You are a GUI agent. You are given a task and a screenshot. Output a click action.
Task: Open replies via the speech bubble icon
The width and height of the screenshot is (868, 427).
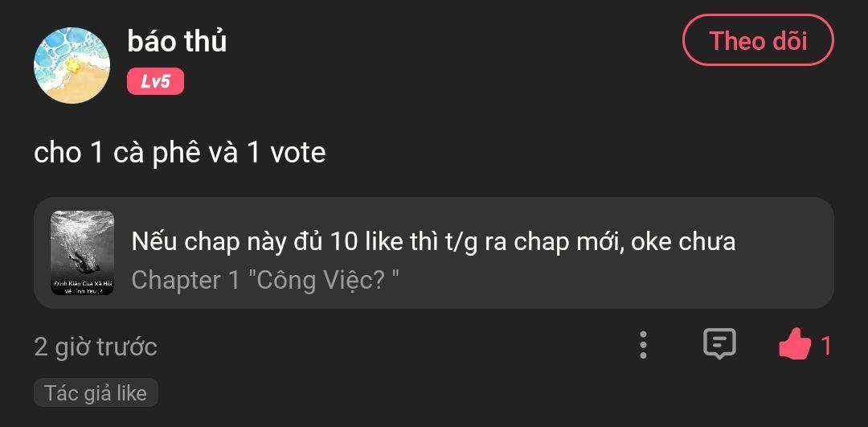coord(719,344)
